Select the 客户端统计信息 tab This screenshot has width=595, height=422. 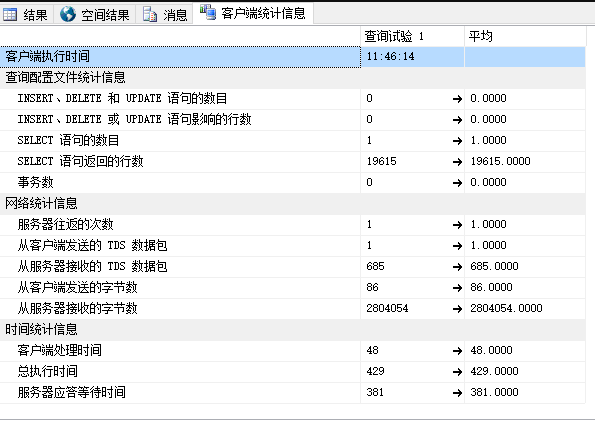253,13
